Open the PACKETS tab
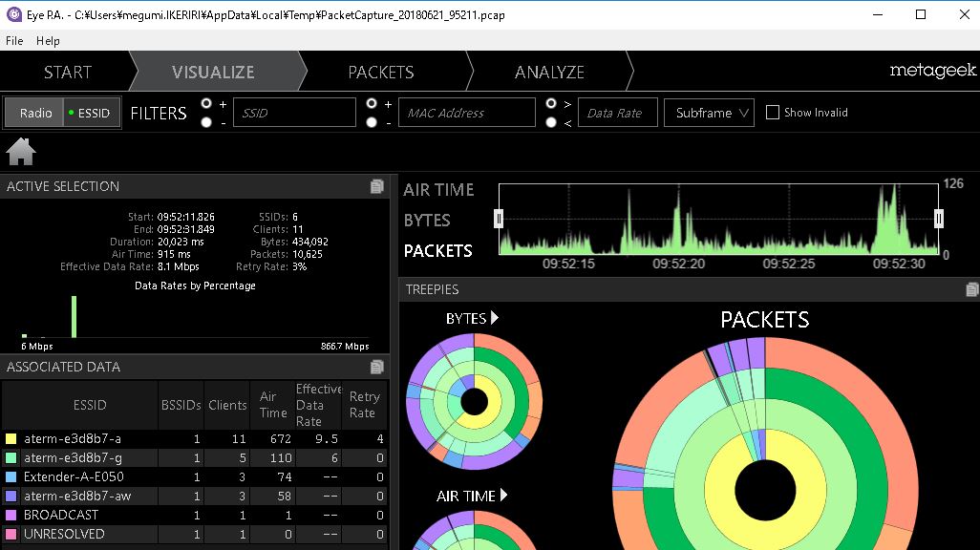The width and height of the screenshot is (980, 550). click(381, 72)
